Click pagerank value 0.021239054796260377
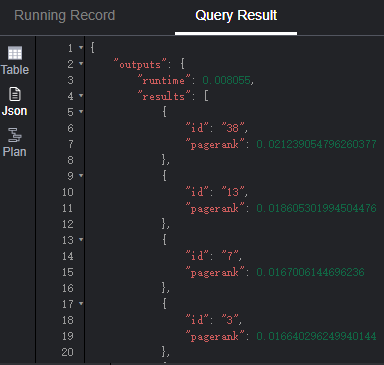384x365 pixels. point(316,144)
